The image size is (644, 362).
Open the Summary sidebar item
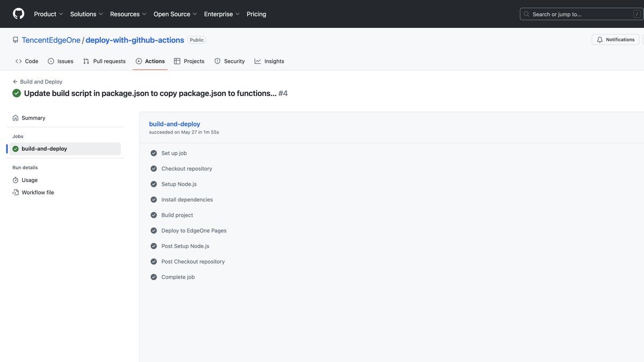65,118
